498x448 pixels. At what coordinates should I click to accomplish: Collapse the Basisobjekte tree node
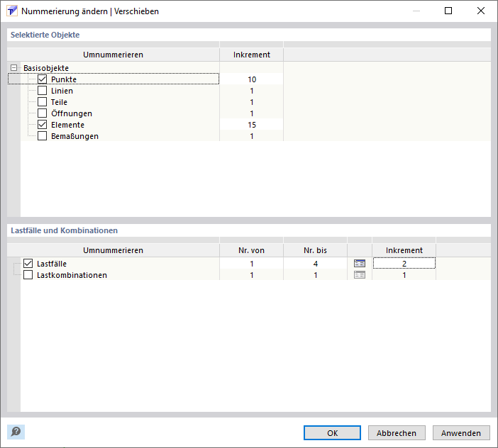click(x=13, y=67)
